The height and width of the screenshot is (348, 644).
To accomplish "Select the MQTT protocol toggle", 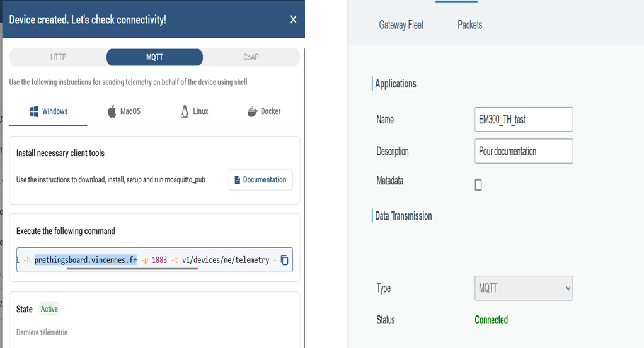I will click(154, 57).
